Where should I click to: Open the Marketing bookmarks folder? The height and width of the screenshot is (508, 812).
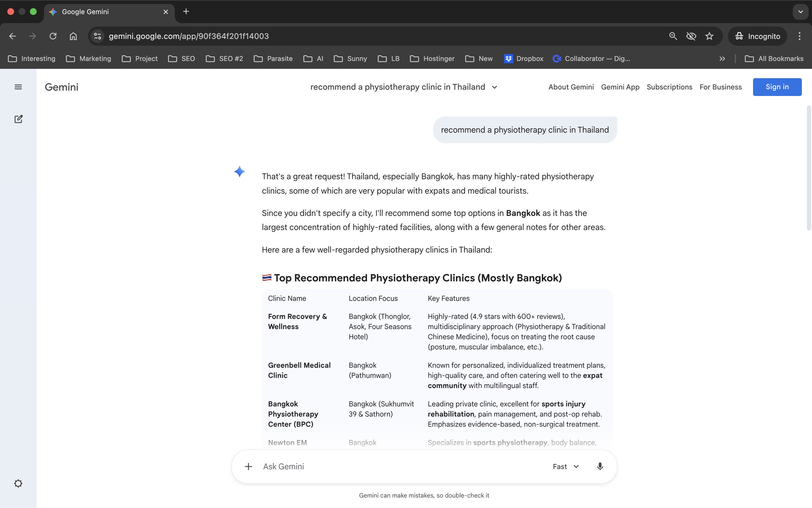[x=89, y=59]
